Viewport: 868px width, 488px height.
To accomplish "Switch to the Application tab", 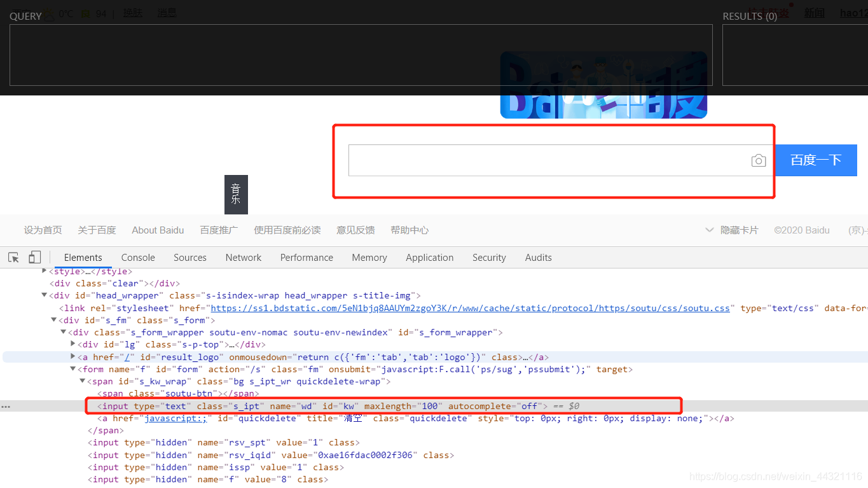I will click(x=430, y=258).
